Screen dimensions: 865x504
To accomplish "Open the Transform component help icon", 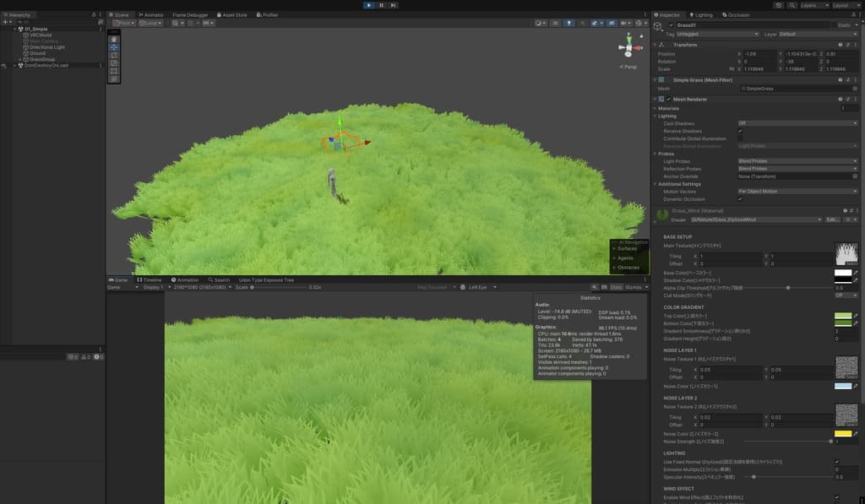I will pos(840,45).
